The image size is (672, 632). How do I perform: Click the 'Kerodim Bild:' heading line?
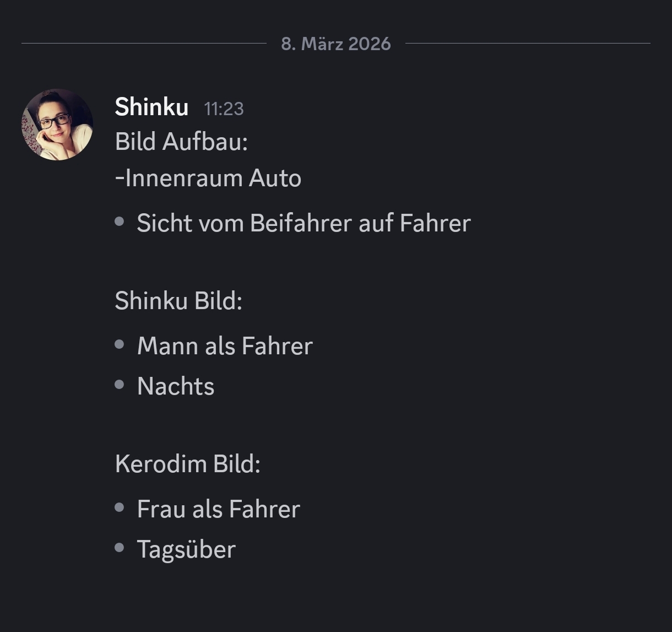point(187,464)
